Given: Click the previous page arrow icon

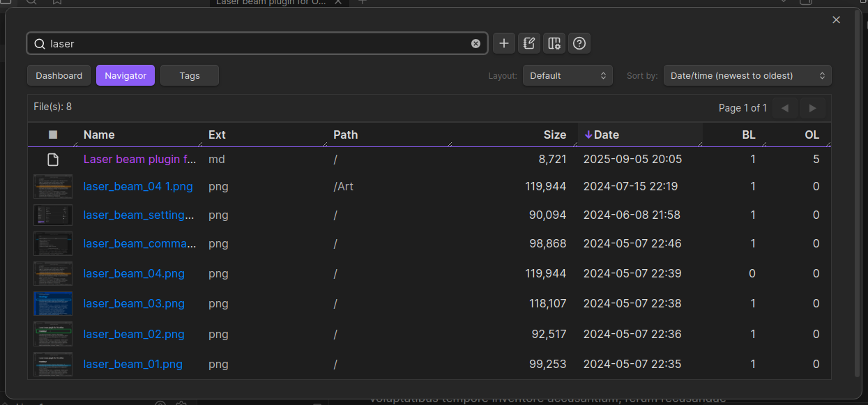Looking at the screenshot, I should pos(785,108).
